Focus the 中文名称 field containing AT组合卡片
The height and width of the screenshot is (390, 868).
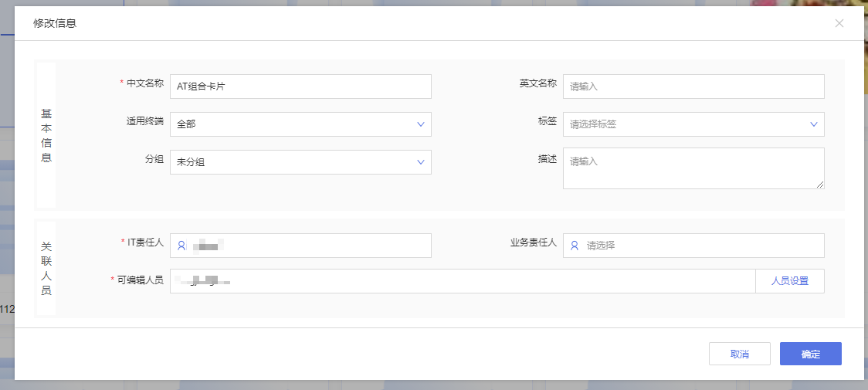pos(300,86)
